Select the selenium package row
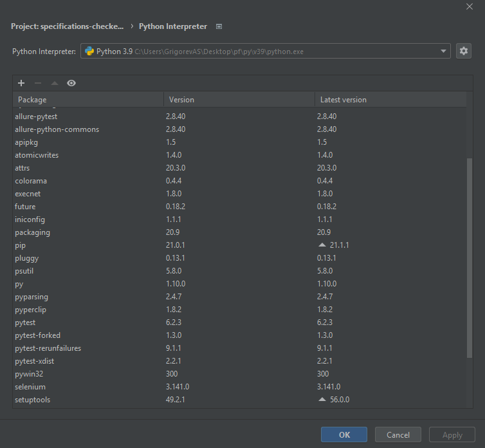485x448 pixels. (x=239, y=387)
